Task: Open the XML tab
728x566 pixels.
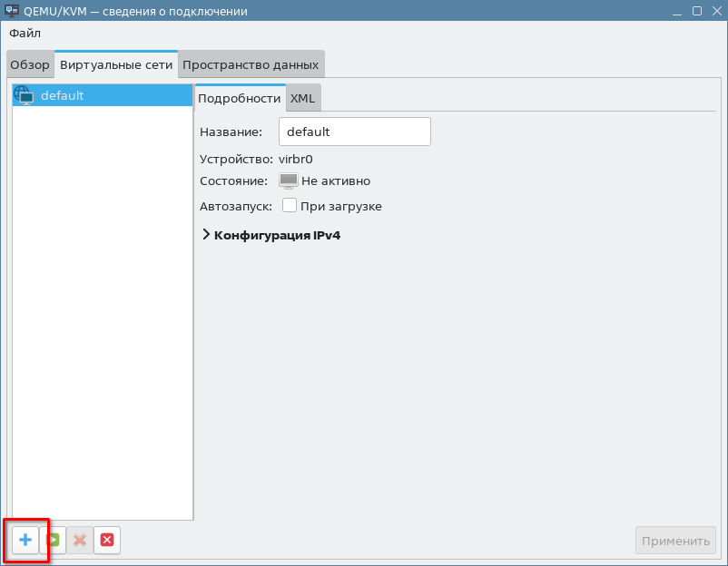Action: 302,98
